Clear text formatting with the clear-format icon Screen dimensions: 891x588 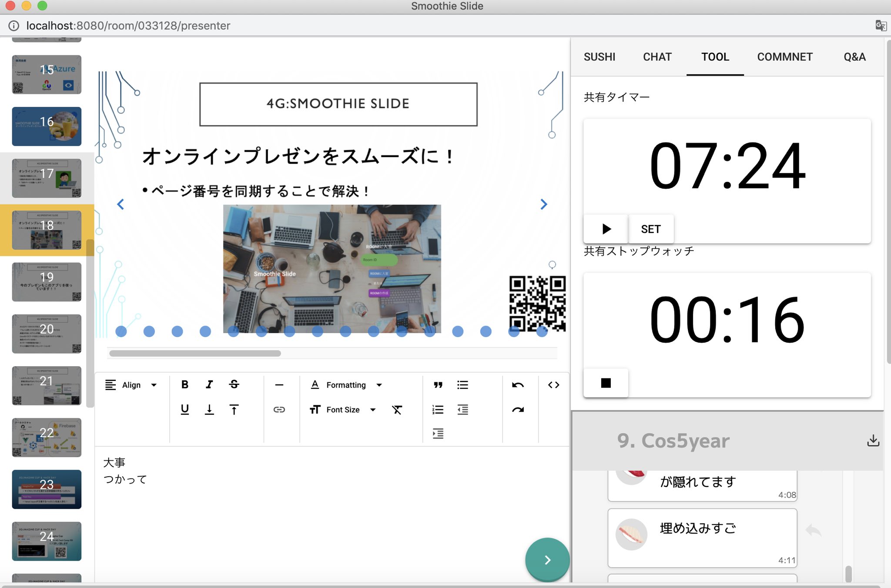click(397, 409)
